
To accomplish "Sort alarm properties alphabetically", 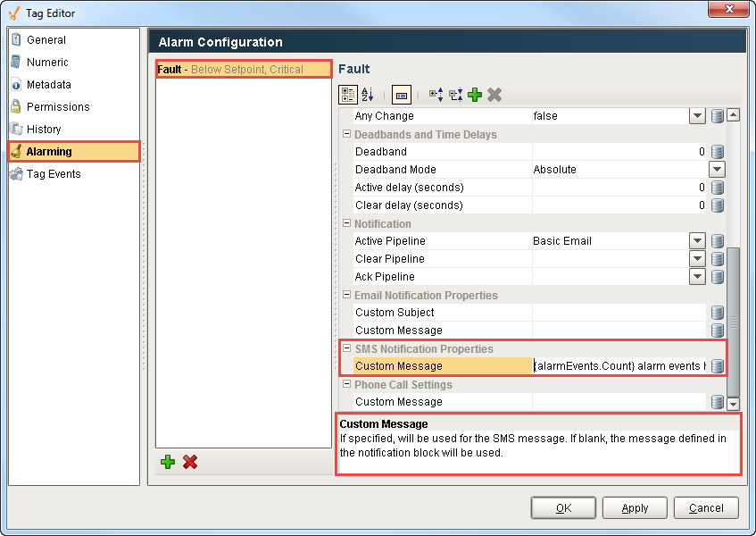I will 368,95.
